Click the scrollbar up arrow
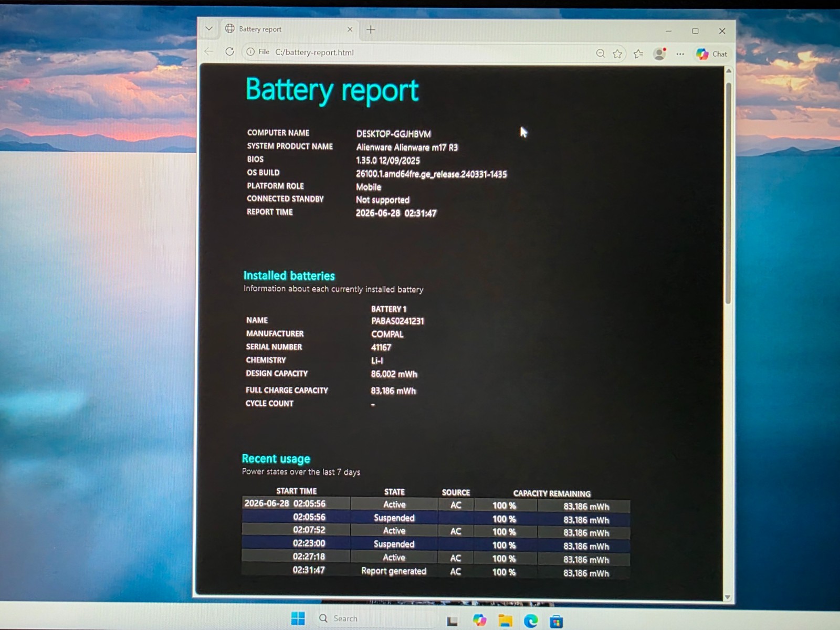The height and width of the screenshot is (630, 840). [x=728, y=71]
